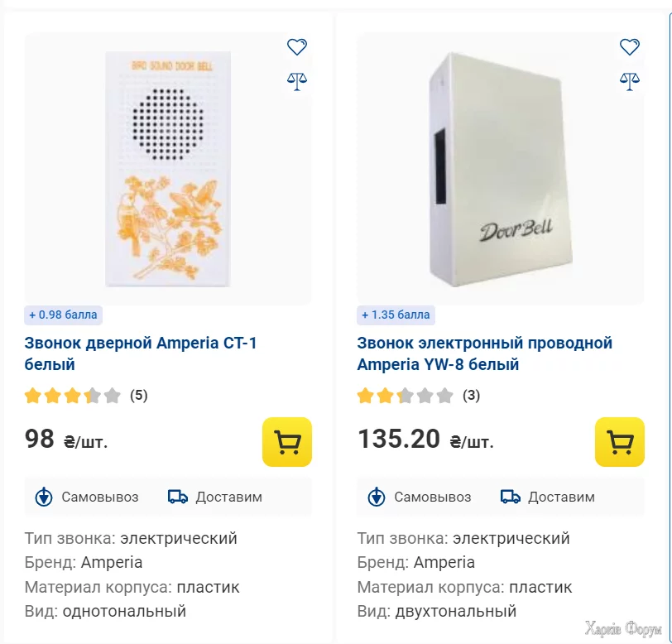672x644 pixels.
Task: Click pickup icon for Amperia CT-1
Action: pyautogui.click(x=44, y=497)
